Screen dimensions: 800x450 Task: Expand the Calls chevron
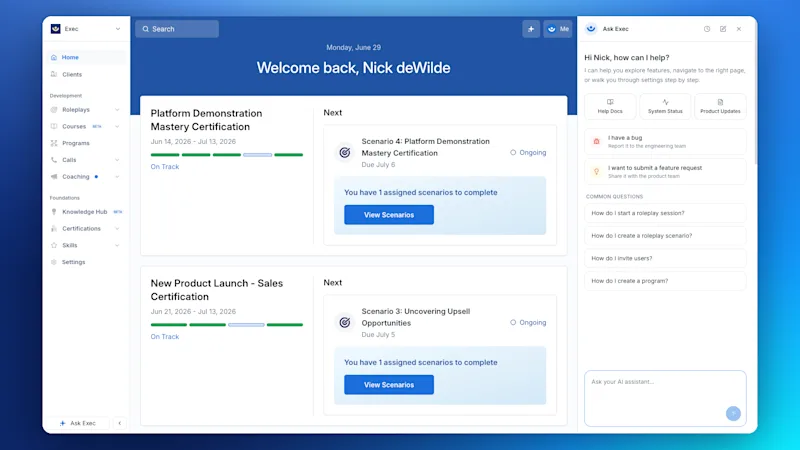117,160
